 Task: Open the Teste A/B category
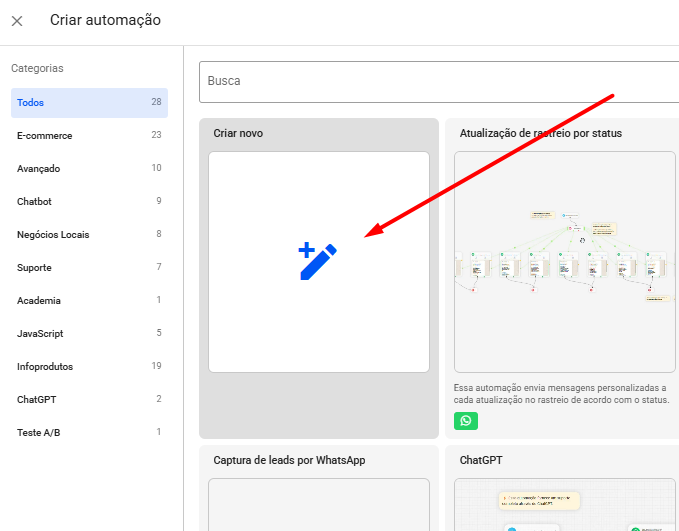point(89,433)
